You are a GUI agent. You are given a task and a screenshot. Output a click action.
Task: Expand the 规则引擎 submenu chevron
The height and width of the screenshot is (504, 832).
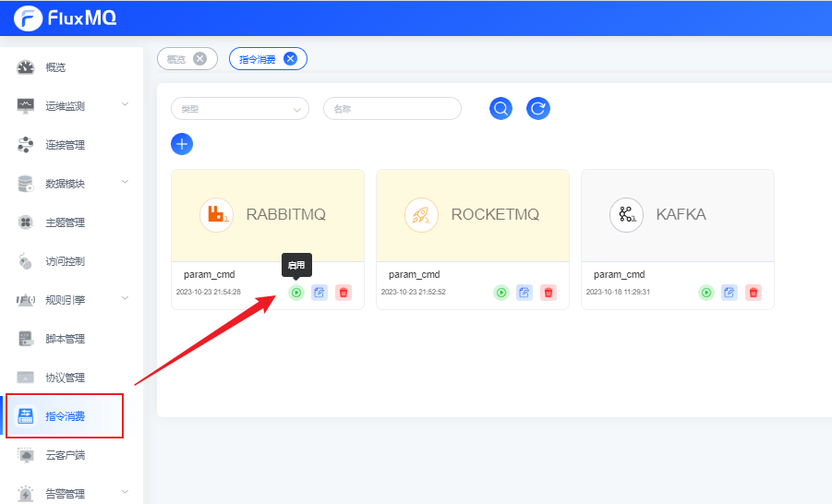click(x=126, y=298)
